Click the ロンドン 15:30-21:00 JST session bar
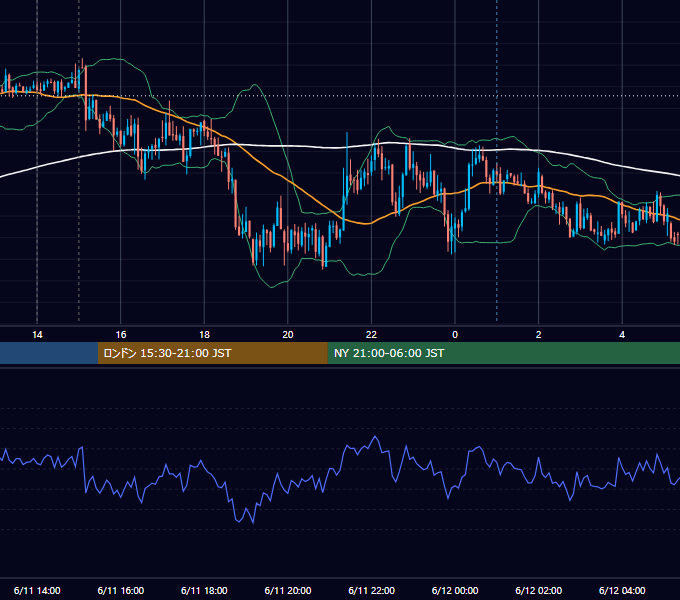The height and width of the screenshot is (600, 680). click(212, 353)
